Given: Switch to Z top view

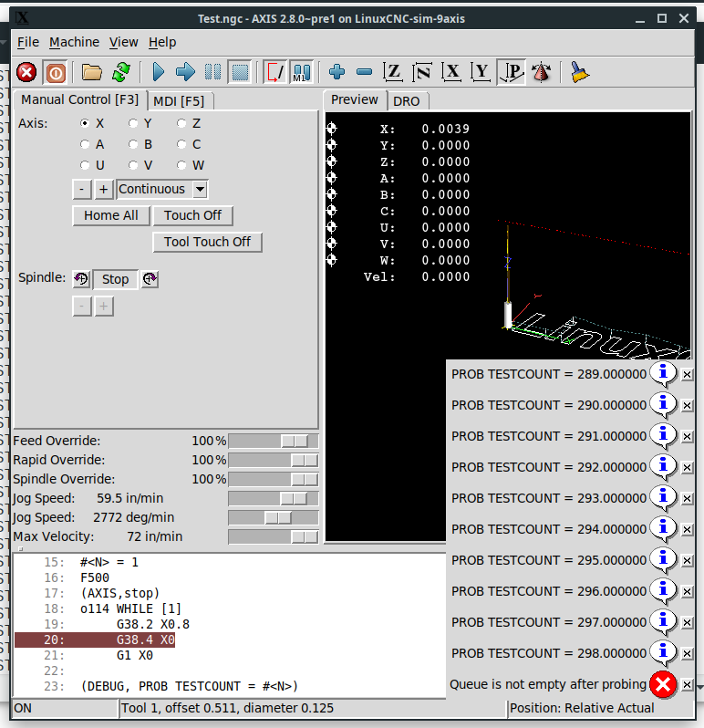Looking at the screenshot, I should pos(393,72).
